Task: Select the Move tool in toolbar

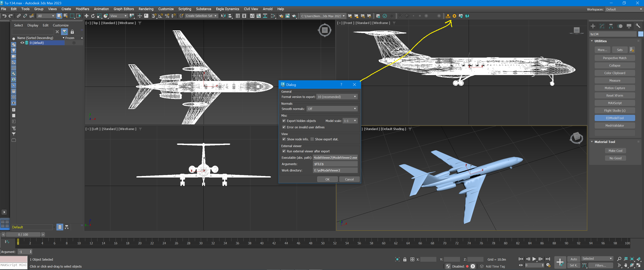Action: pyautogui.click(x=87, y=16)
